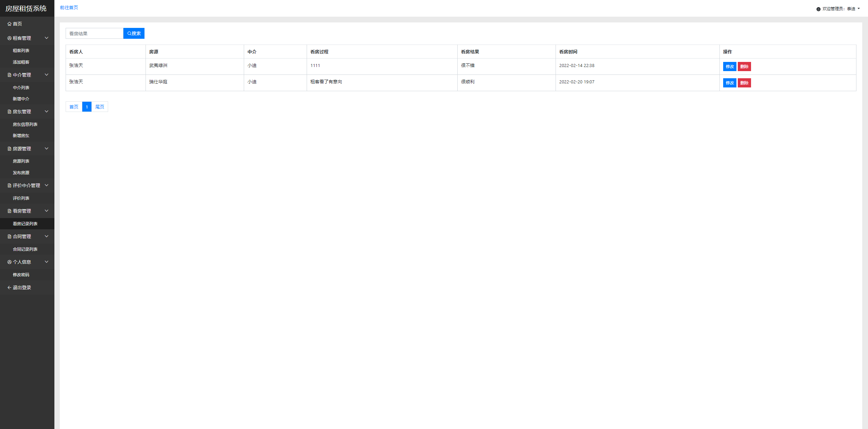This screenshot has width=868, height=429.
Task: Click the 退出登录 arrow icon
Action: (x=9, y=287)
